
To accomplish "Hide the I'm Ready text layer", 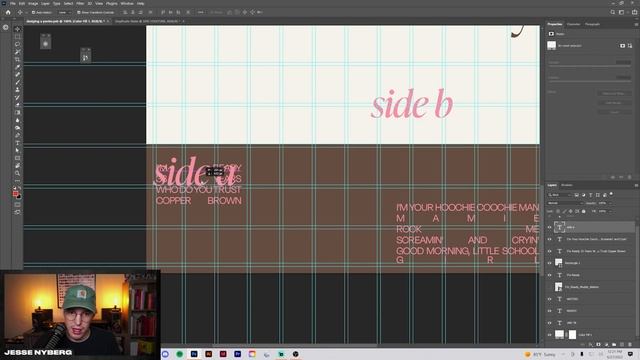I will [x=549, y=275].
